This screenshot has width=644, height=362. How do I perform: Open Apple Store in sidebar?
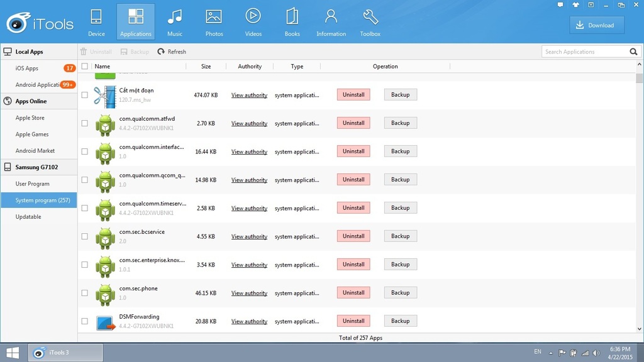click(x=38, y=118)
